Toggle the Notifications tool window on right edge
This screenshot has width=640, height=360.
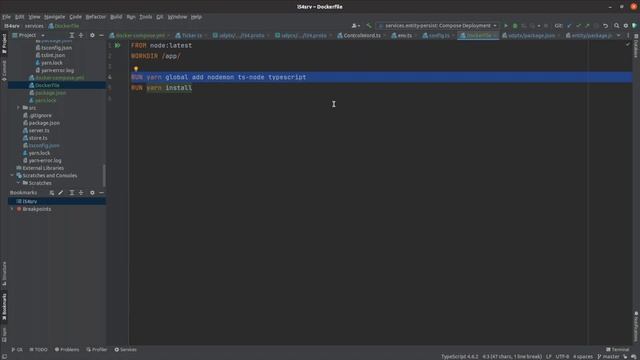tap(636, 327)
